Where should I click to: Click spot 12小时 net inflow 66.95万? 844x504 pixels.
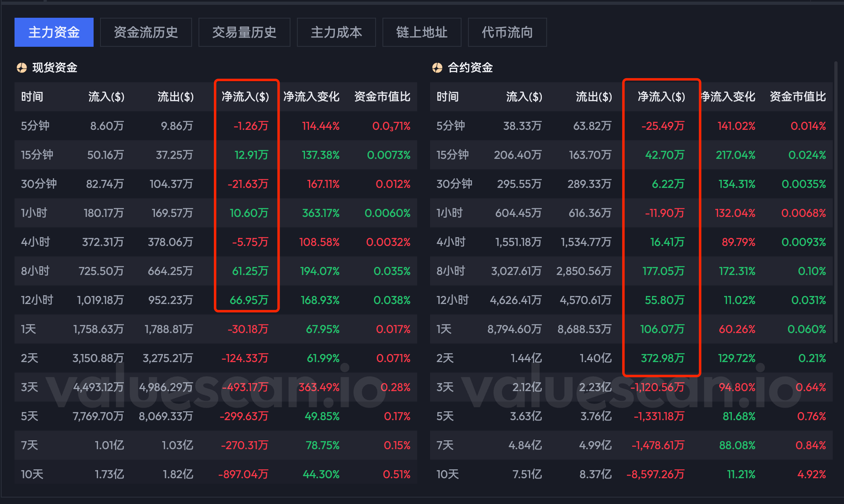(249, 300)
